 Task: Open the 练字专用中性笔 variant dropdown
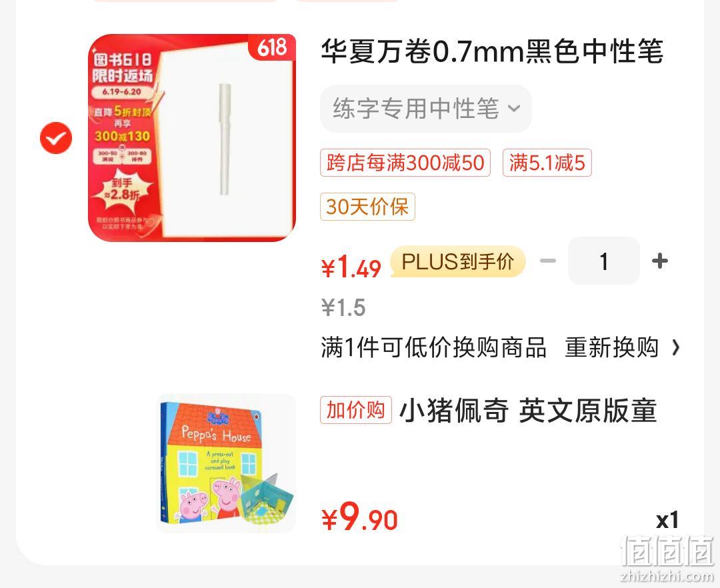click(425, 108)
